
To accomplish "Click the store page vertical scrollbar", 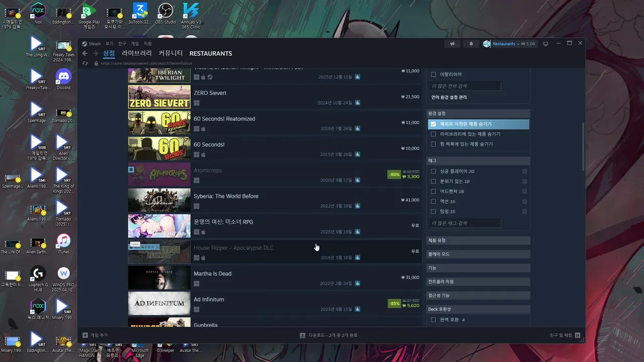I will coord(583,146).
